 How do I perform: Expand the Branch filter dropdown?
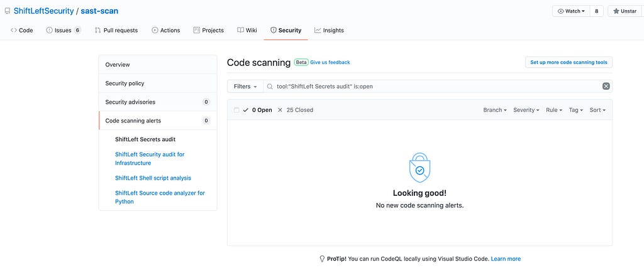click(495, 110)
